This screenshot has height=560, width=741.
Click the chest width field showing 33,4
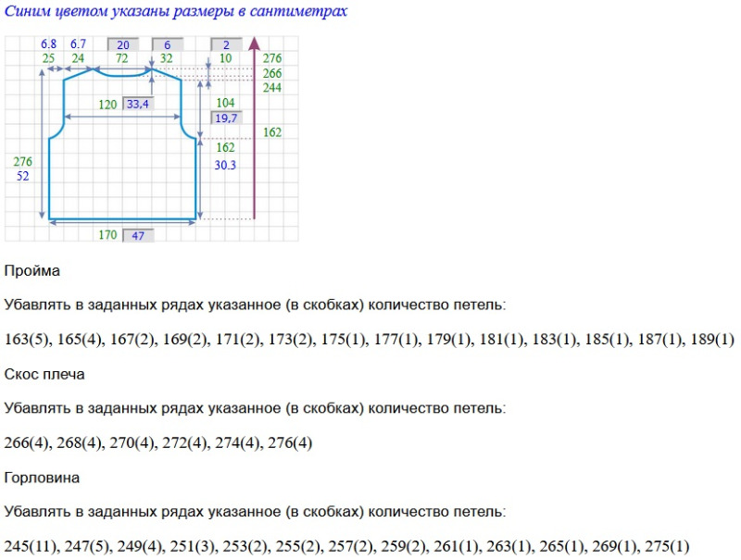(138, 105)
